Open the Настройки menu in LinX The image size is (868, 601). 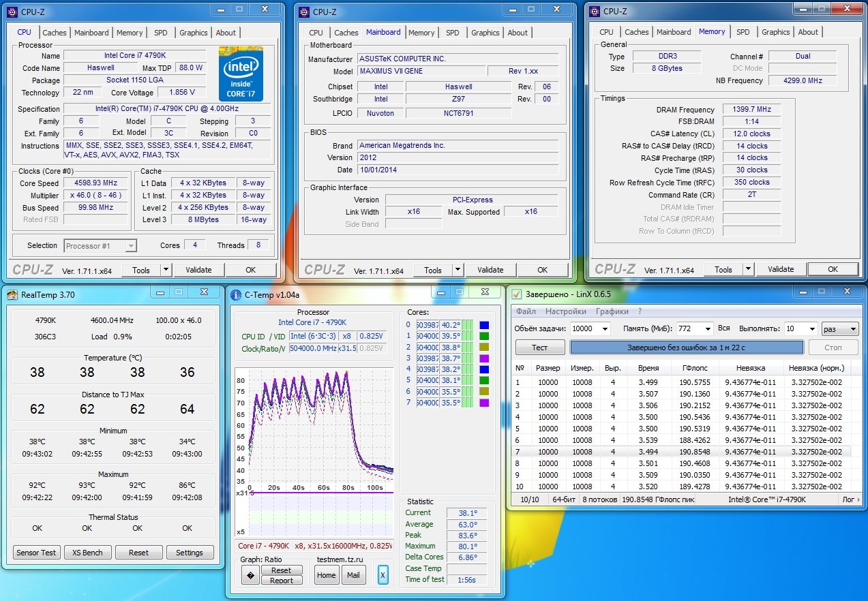click(565, 311)
